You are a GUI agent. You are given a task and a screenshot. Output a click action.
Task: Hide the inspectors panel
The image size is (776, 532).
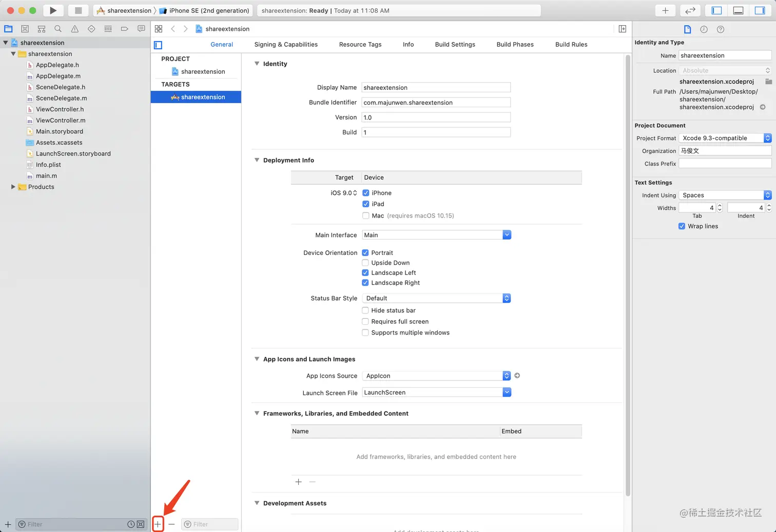(760, 10)
